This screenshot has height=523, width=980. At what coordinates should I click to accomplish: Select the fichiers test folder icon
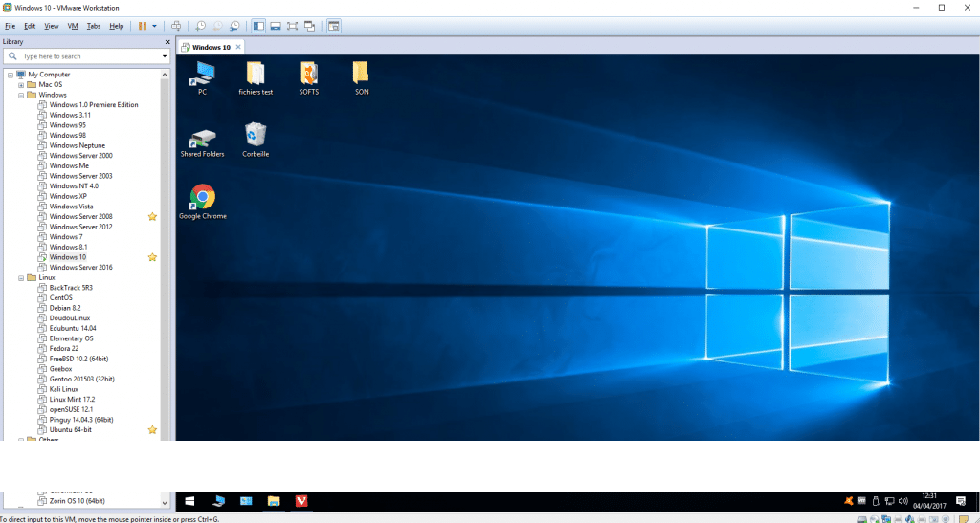(x=256, y=78)
